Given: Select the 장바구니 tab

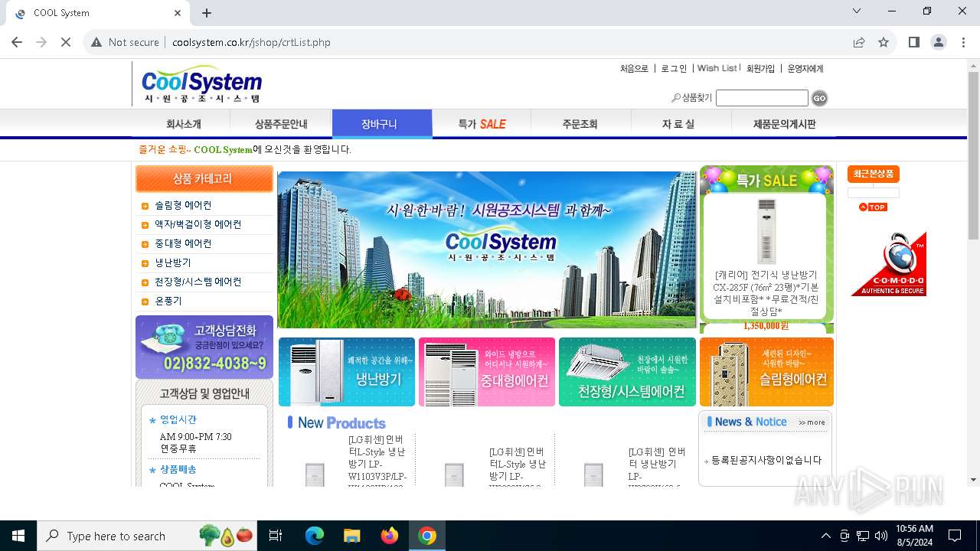Looking at the screenshot, I should click(382, 124).
